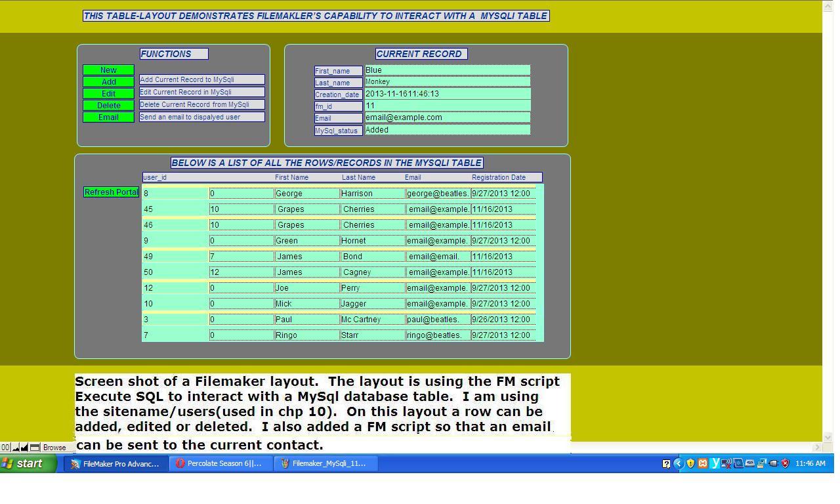Switch to FileMaker Pro Advanced taskbar window

(x=116, y=463)
